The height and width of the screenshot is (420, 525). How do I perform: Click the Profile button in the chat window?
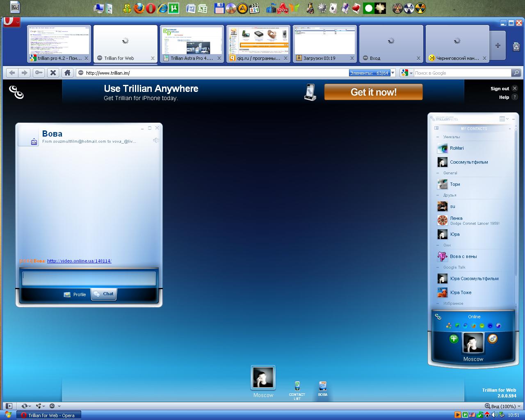[x=75, y=294]
